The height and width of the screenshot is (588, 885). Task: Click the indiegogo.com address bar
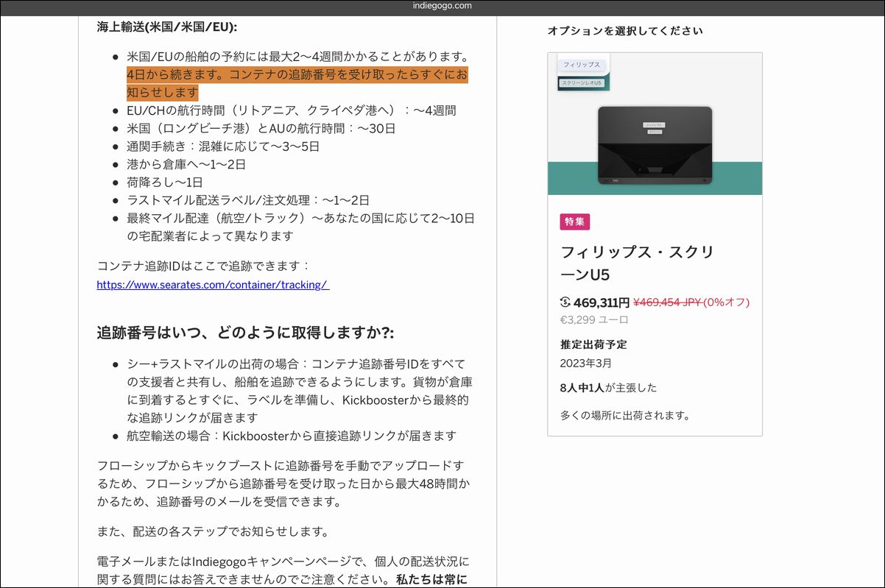442,6
